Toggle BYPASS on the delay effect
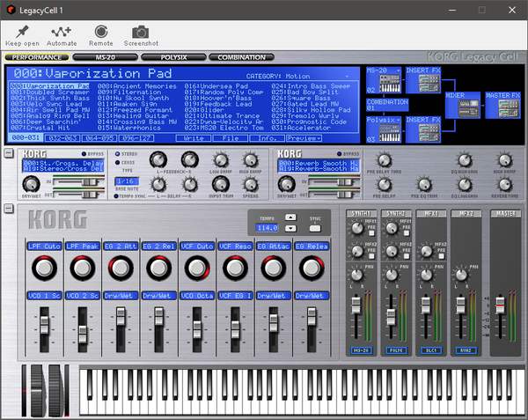 (84, 154)
